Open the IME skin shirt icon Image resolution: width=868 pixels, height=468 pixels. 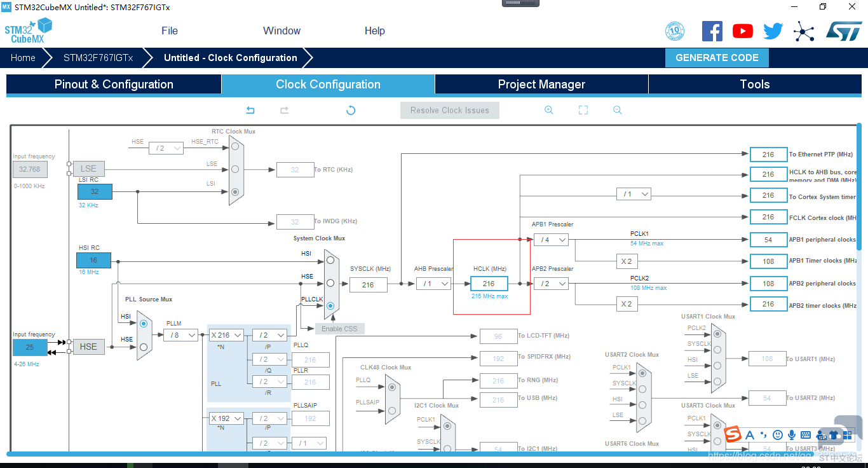tap(834, 435)
